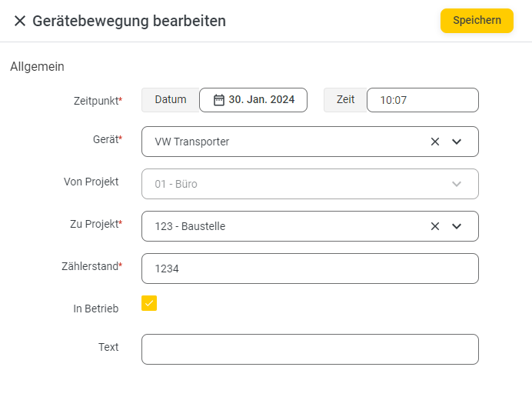
Task: Click the 01 - Büro project field
Action: (x=310, y=184)
